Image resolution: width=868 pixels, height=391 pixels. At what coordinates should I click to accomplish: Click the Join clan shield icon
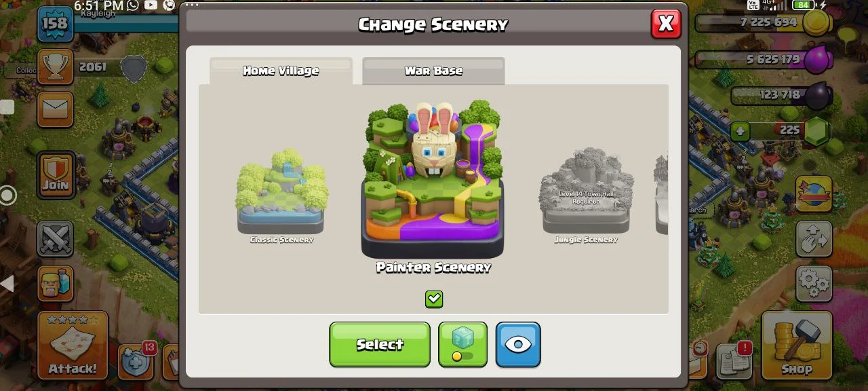[55, 174]
